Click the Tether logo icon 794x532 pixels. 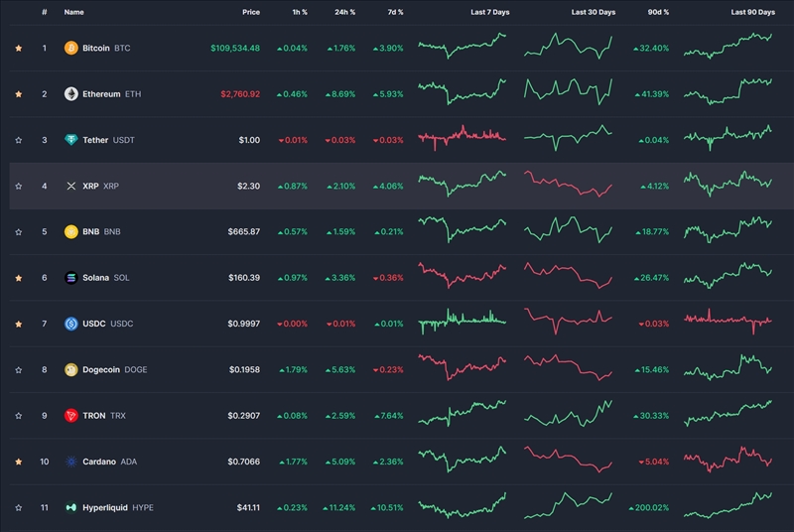click(70, 140)
